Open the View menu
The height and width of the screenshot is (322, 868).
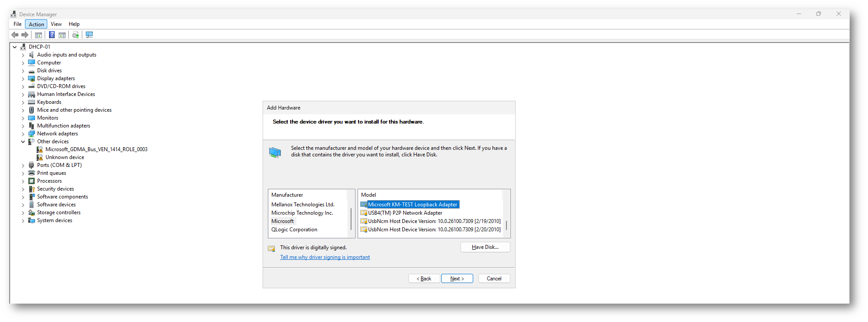(x=56, y=25)
